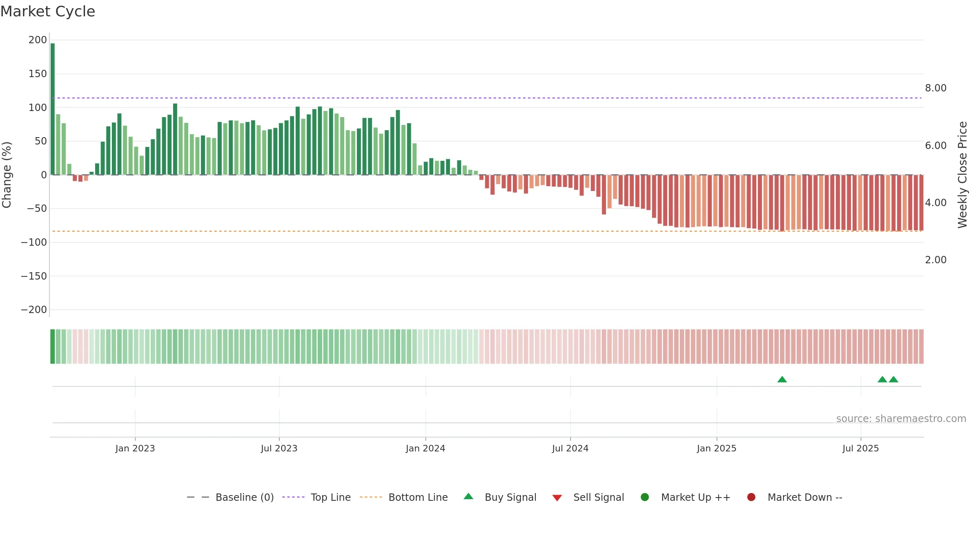
Task: Click the 200 tick on the left axis
Action: 38,40
